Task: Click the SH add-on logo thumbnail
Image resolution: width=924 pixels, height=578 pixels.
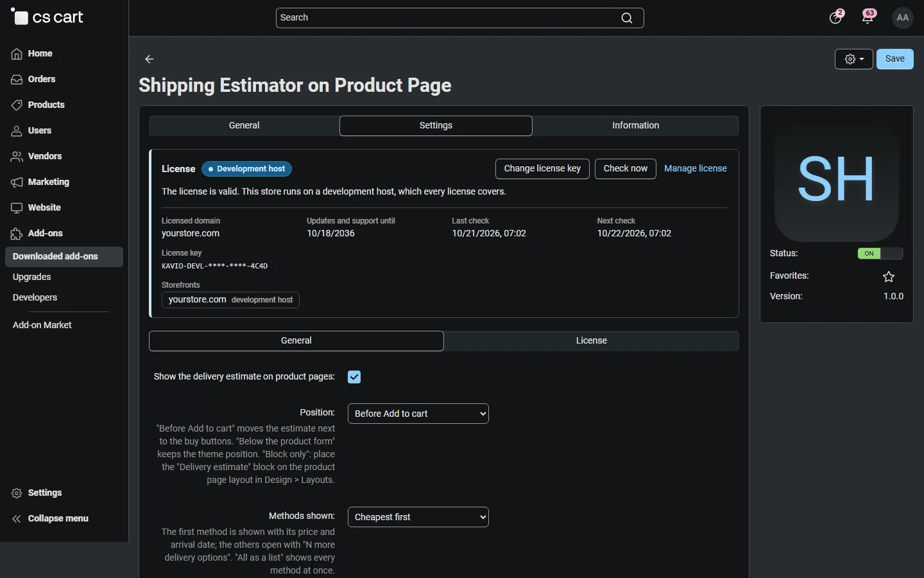Action: click(837, 179)
